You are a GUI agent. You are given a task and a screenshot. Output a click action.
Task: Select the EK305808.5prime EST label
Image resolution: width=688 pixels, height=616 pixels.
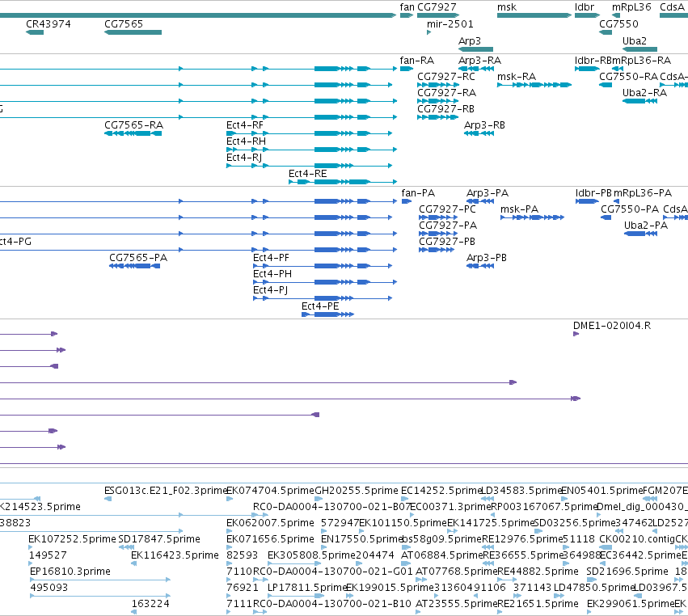point(311,555)
